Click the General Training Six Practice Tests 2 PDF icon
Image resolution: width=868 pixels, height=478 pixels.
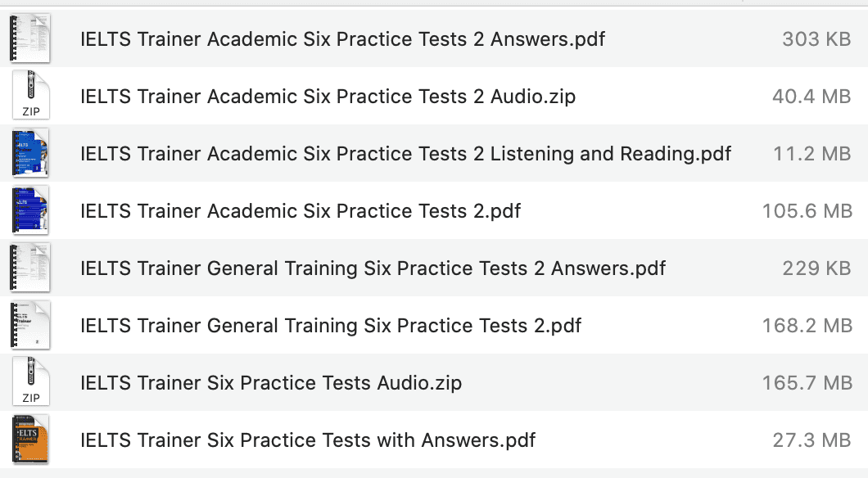tap(30, 325)
